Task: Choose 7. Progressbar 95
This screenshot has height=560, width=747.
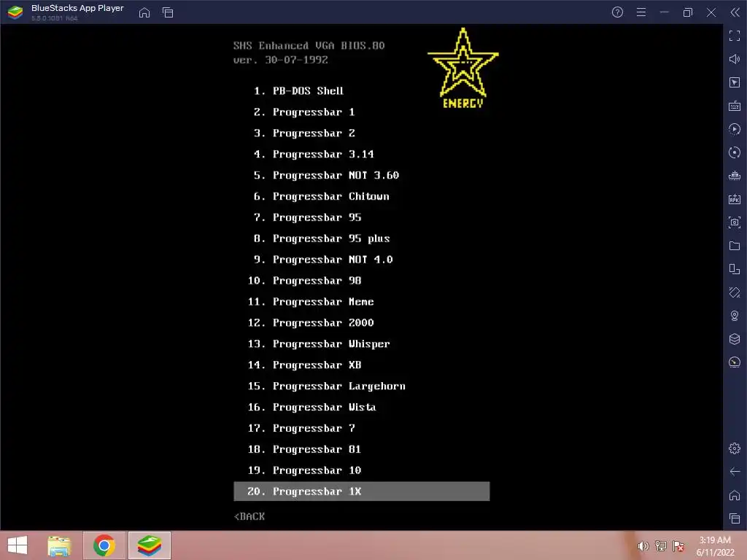Action: click(307, 217)
